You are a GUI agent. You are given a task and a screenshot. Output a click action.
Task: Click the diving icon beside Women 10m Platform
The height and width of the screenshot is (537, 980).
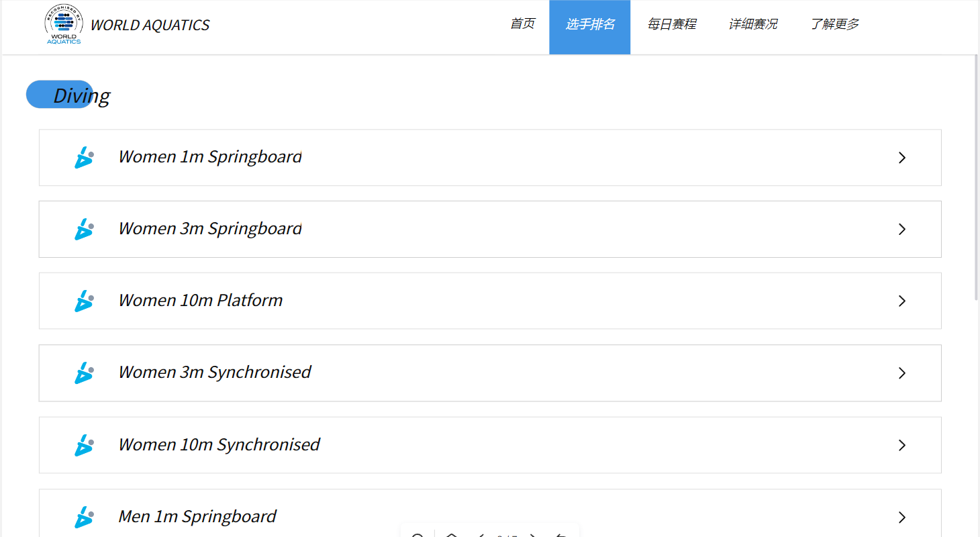(x=84, y=301)
